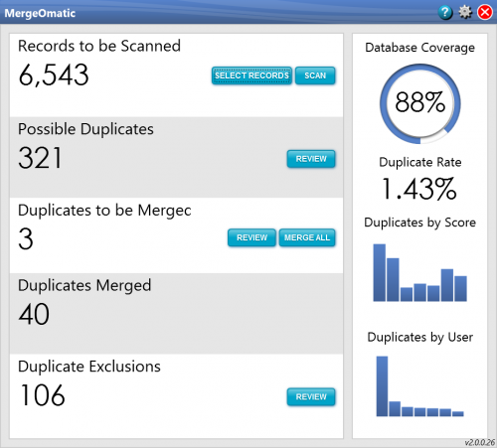Select the Duplicates by User bar chart
Image resolution: width=497 pixels, height=448 pixels.
coord(419,386)
